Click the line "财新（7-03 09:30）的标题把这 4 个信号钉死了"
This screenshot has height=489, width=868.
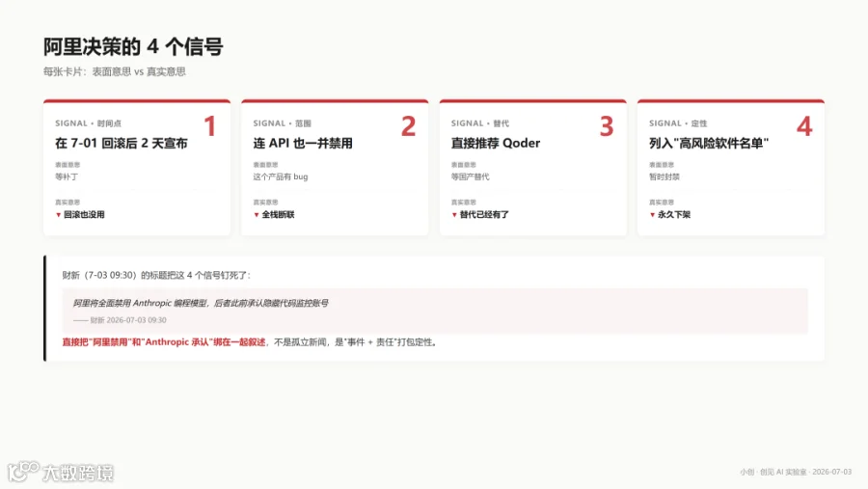point(156,275)
